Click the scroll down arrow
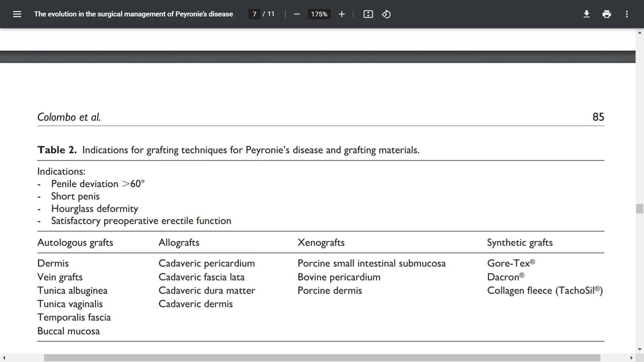The height and width of the screenshot is (362, 644). pyautogui.click(x=640, y=349)
